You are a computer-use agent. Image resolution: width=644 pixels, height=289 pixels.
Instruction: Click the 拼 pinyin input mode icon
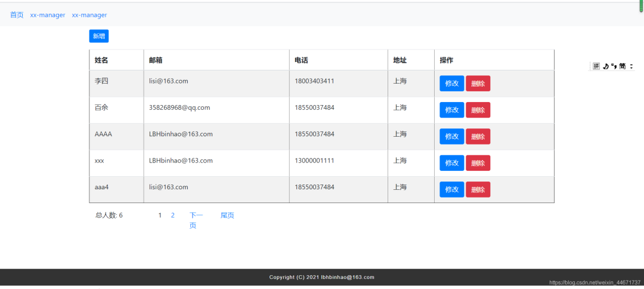pos(596,66)
